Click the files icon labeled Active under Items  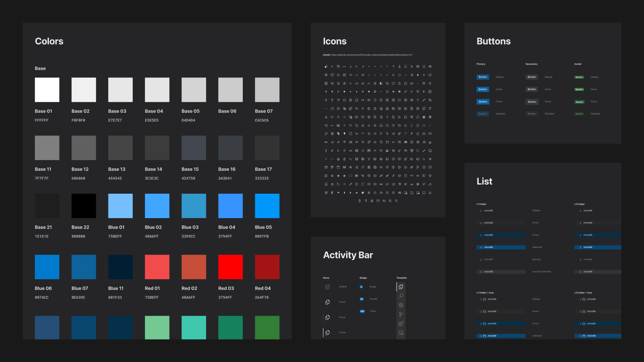[x=328, y=333]
